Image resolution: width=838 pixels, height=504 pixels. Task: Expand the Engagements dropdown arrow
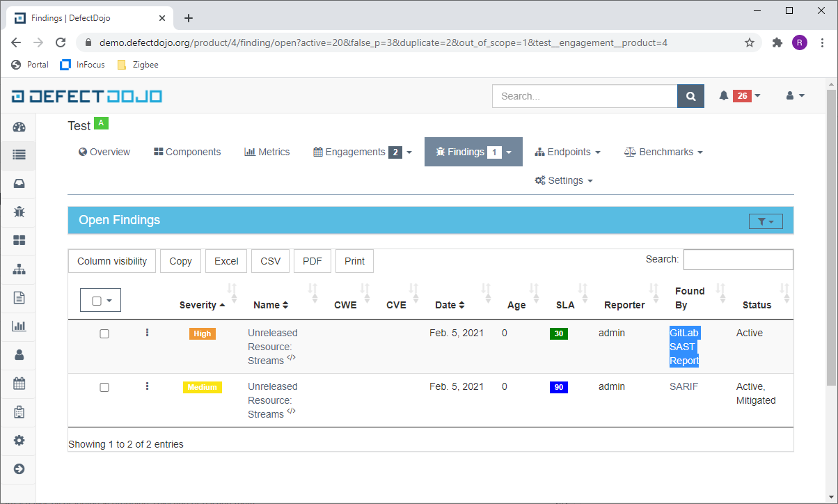409,152
